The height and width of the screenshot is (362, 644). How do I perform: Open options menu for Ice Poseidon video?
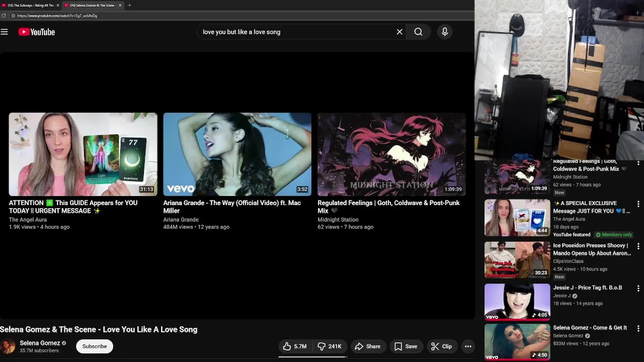pyautogui.click(x=638, y=246)
